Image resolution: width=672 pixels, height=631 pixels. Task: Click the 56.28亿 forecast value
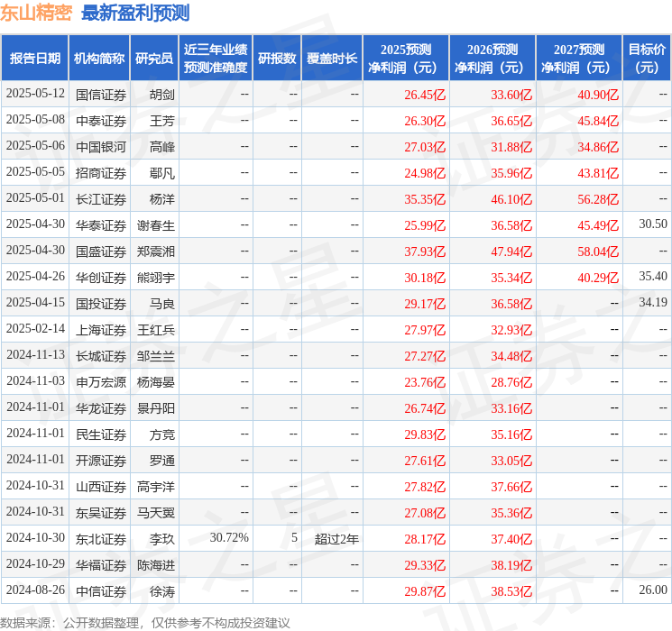point(598,199)
